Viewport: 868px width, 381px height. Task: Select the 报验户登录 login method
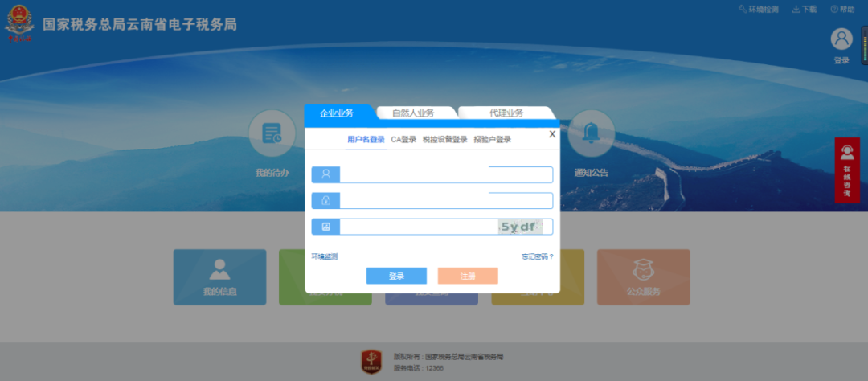click(492, 139)
